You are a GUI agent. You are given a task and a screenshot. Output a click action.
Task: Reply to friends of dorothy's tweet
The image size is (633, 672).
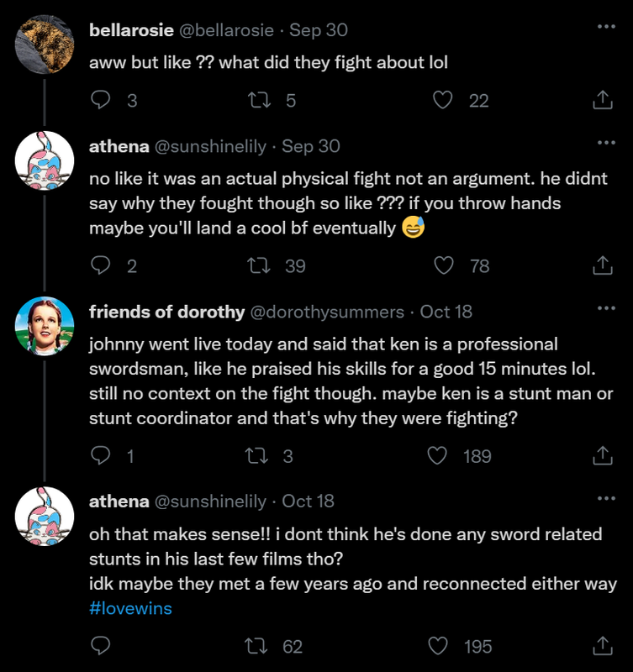coord(101,456)
